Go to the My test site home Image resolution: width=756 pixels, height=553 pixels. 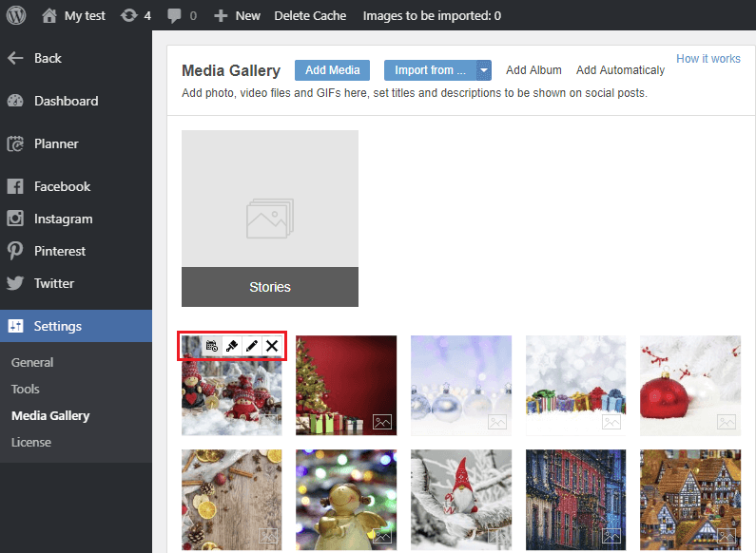pyautogui.click(x=74, y=16)
